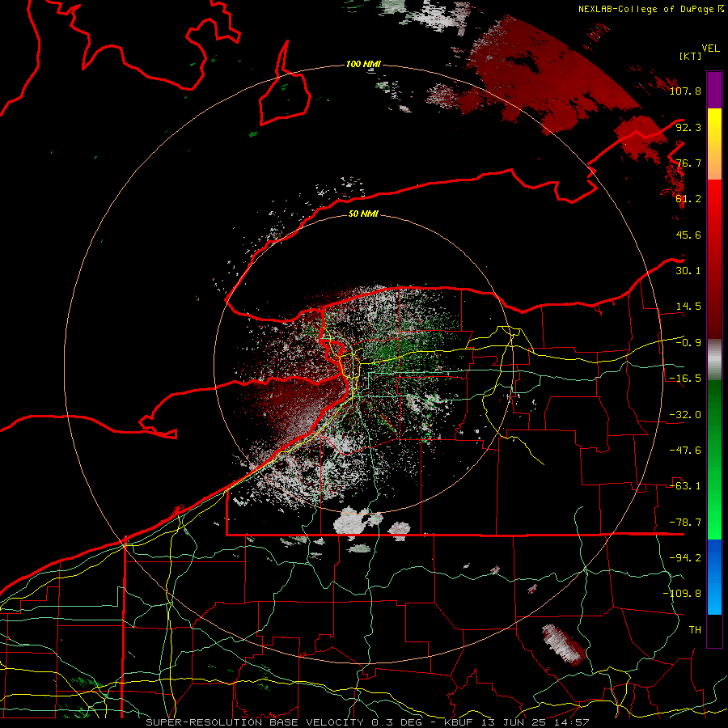
Task: Click the 76.7 legend value
Action: point(688,163)
